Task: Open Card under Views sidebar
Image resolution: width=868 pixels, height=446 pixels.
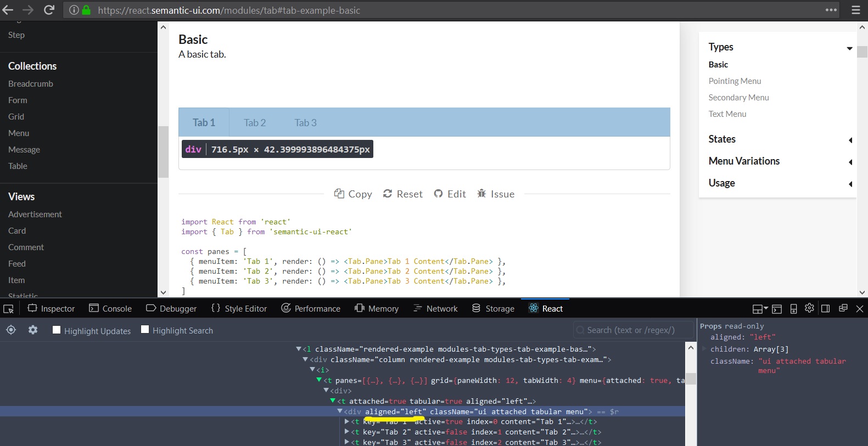Action: [x=17, y=230]
